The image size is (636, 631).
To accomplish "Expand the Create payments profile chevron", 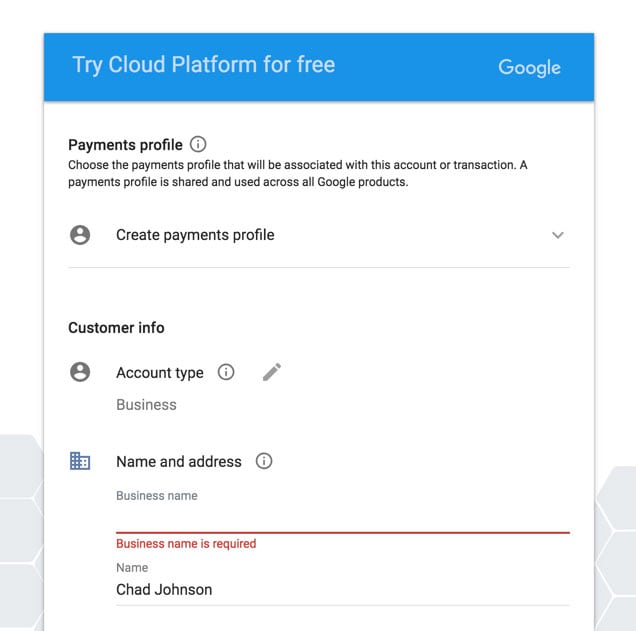I will click(558, 235).
